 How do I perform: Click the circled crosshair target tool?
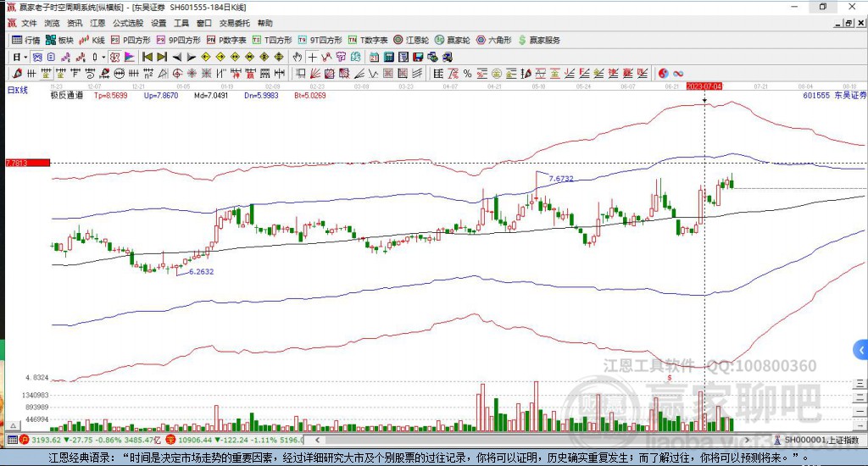tap(177, 74)
